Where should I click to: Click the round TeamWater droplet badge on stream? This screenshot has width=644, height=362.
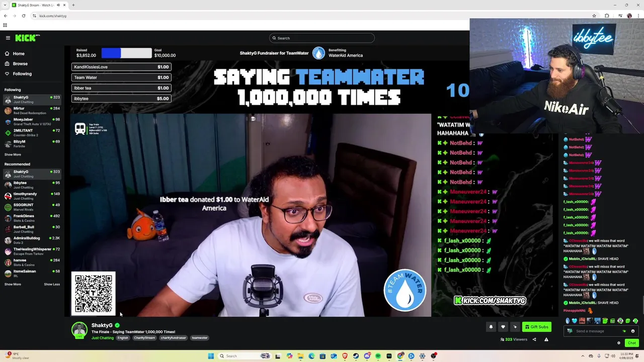point(405,290)
